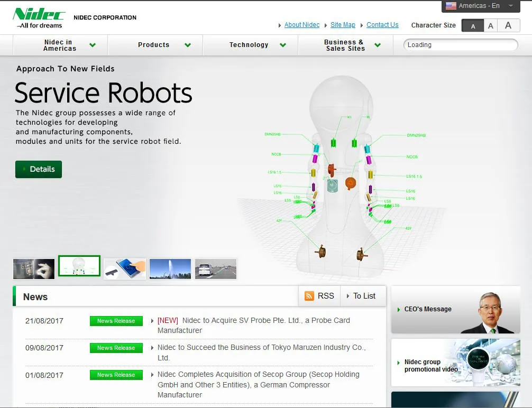The width and height of the screenshot is (532, 408).
Task: Show the car on highway slide thumbnail
Action: pos(216,269)
